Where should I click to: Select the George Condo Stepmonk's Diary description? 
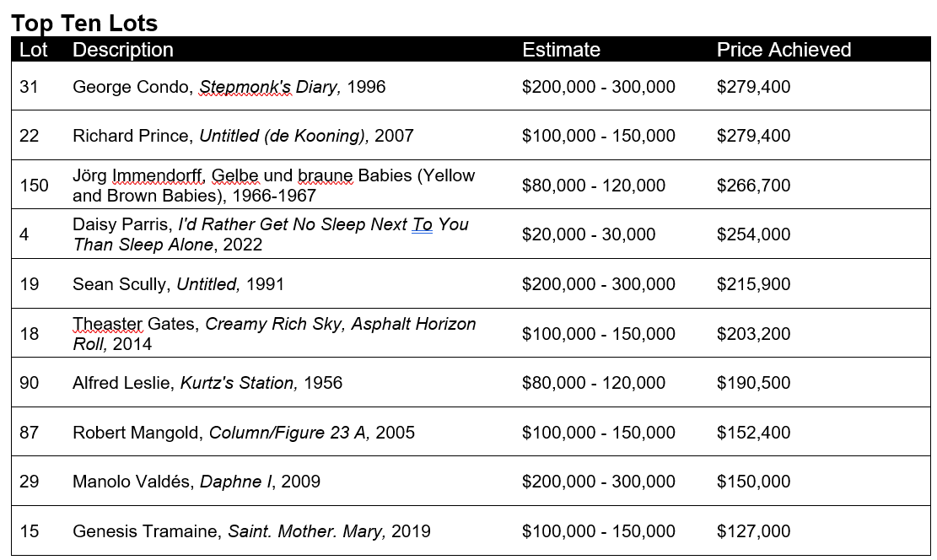click(x=229, y=87)
